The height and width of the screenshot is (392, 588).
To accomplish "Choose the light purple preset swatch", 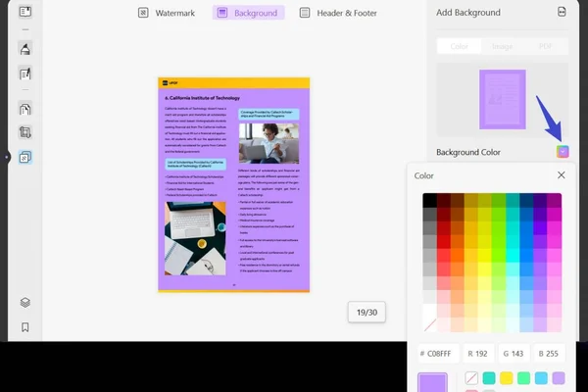I will pyautogui.click(x=559, y=378).
